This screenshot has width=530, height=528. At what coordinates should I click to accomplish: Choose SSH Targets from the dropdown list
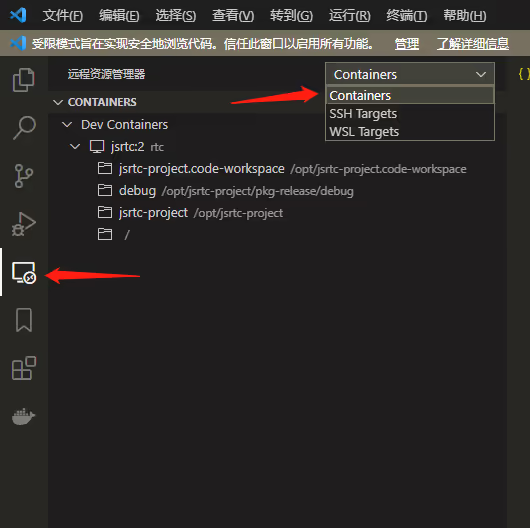click(410, 114)
